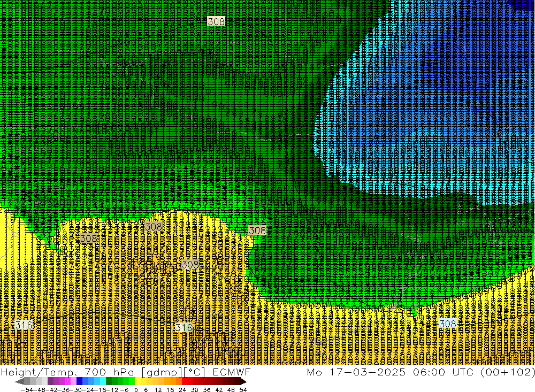The height and width of the screenshot is (392, 535).
Task: Click the 'Height/Temp. 700 hPa' title text
Action: (x=68, y=372)
